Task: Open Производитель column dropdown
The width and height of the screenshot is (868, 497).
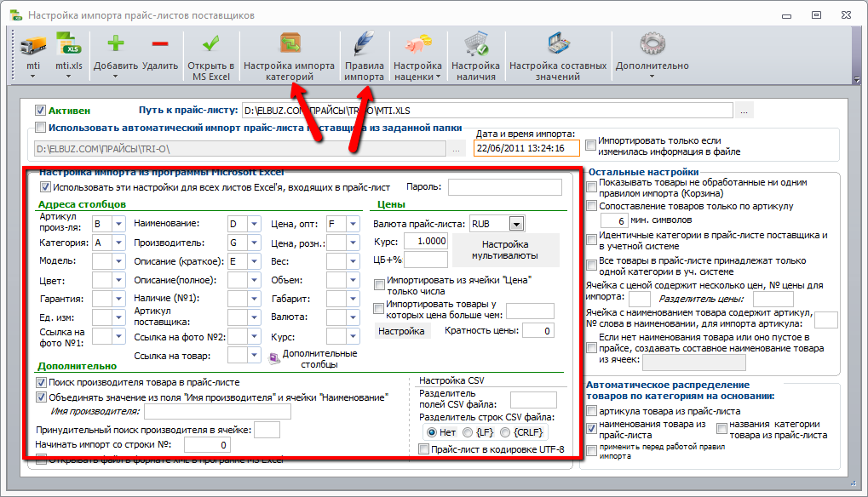Action: point(254,243)
